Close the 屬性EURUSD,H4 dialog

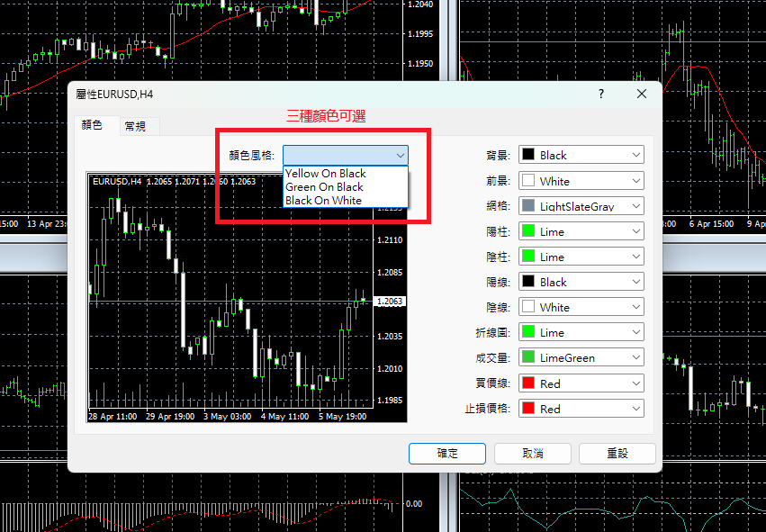(x=642, y=94)
